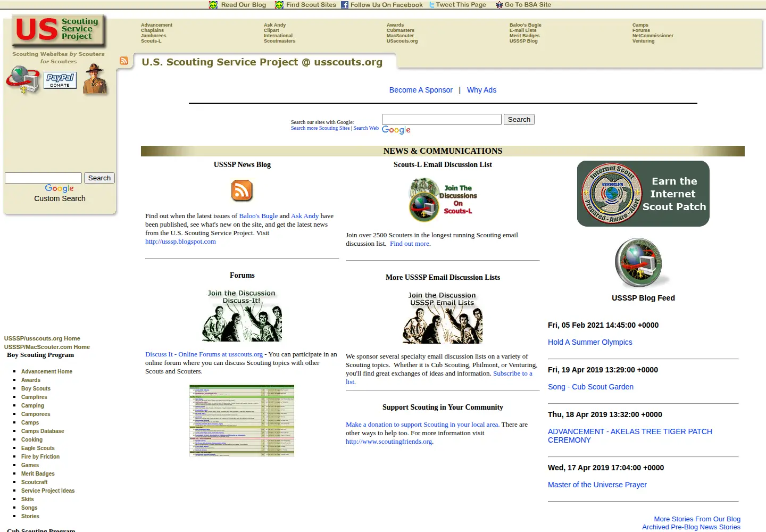Open the Baloo's Bugle menu item
Screen dimensions: 766x532
point(526,25)
